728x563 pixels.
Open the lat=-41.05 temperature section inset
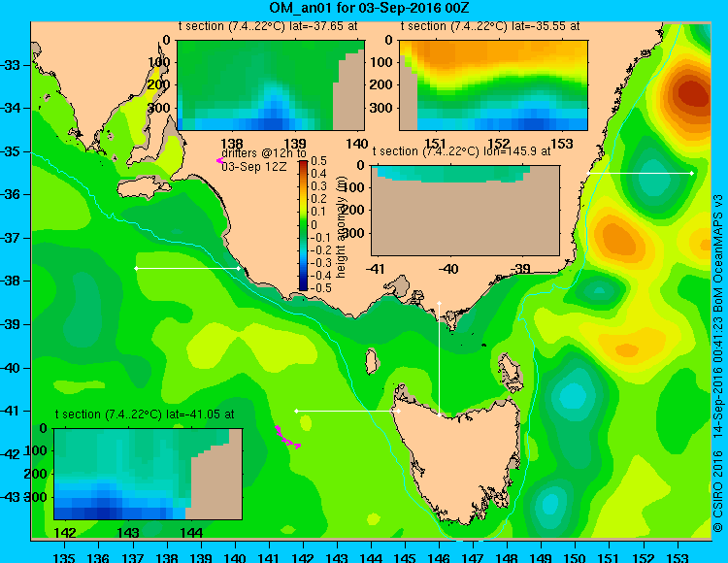click(149, 474)
